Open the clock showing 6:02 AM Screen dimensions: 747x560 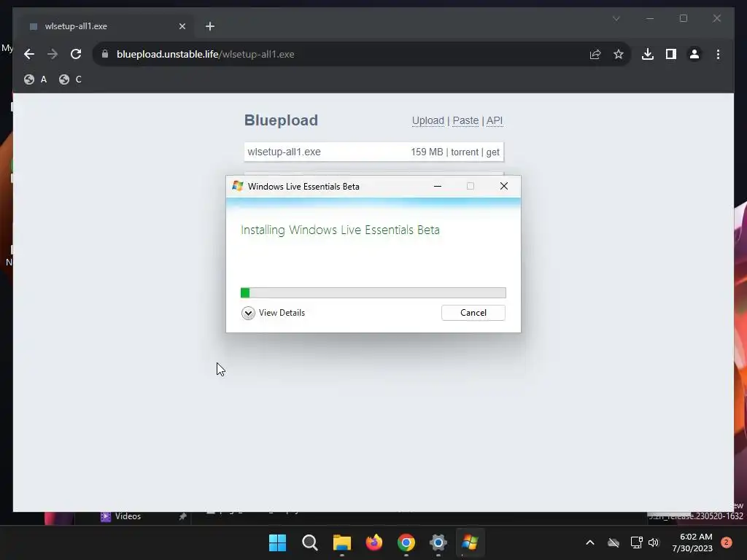tap(692, 542)
